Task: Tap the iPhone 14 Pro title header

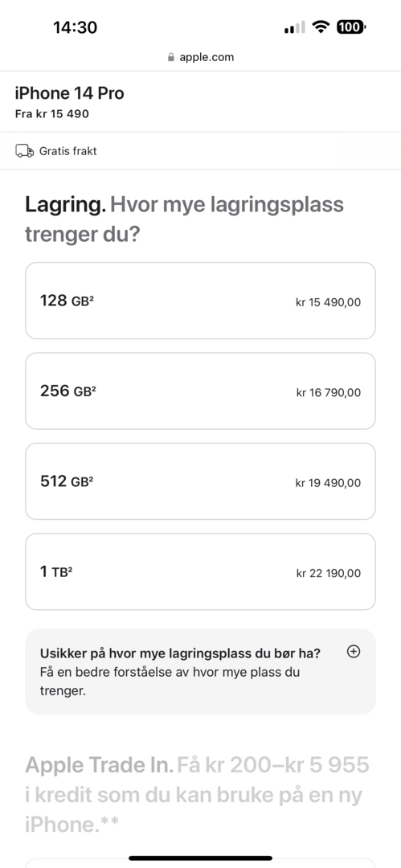Action: pos(69,93)
